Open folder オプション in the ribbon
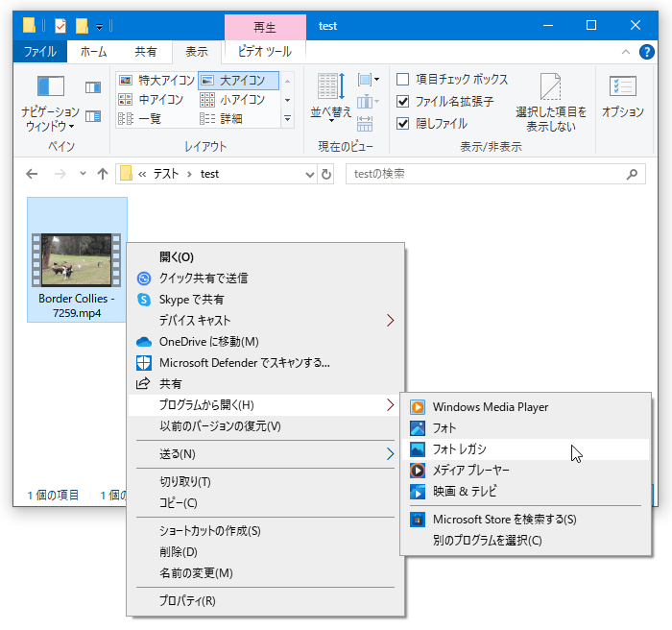This screenshot has width=672, height=630. [623, 96]
